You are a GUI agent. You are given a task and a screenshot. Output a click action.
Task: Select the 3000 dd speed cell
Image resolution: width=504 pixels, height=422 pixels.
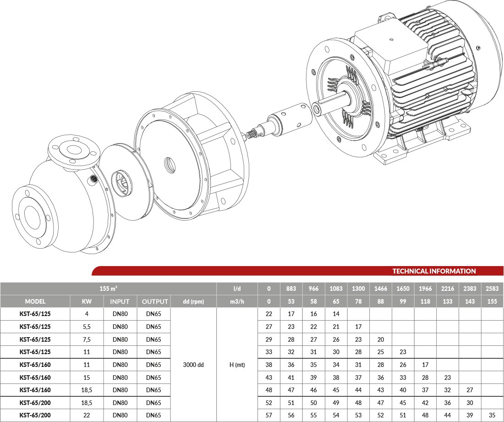tap(193, 365)
